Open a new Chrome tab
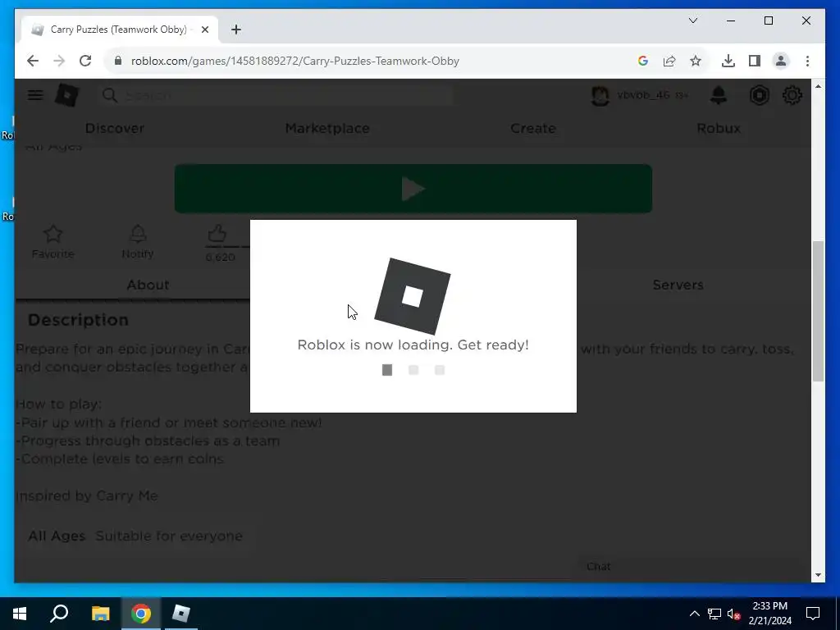 click(x=235, y=30)
